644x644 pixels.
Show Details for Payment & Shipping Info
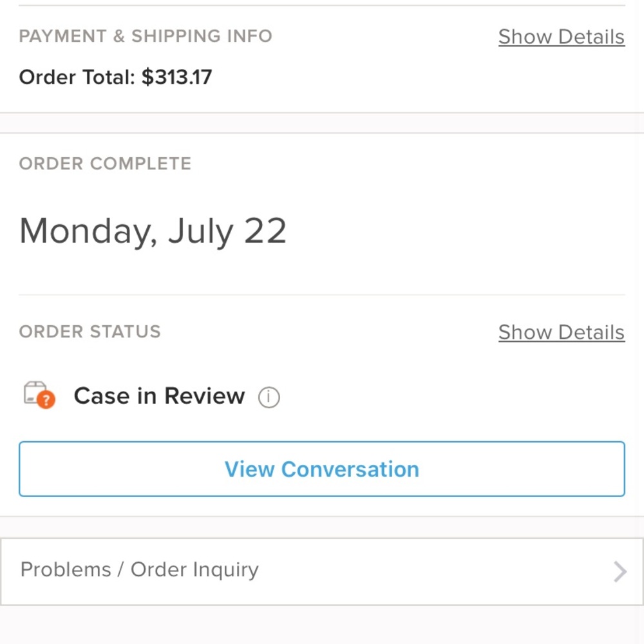562,37
